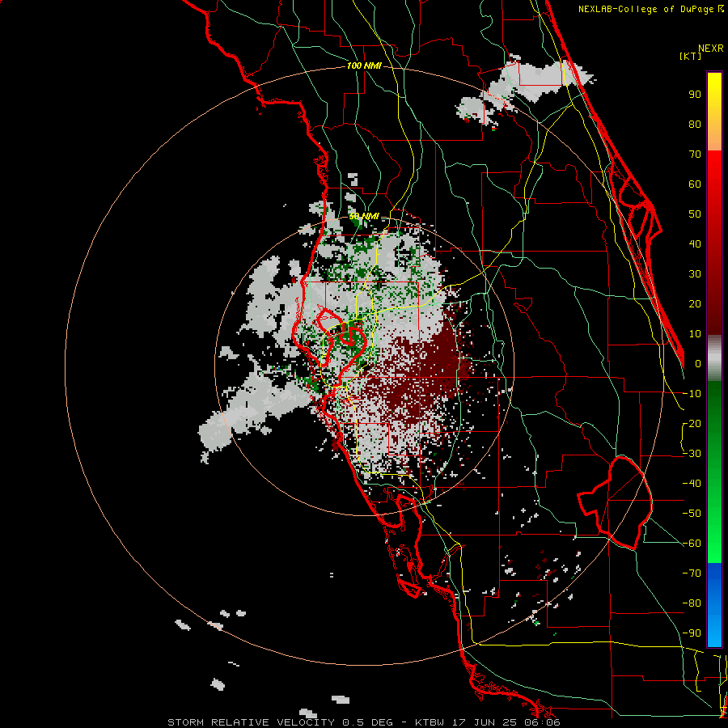Click the Lake Okeechobee outline on the map
This screenshot has width=728, height=728.
coord(616,503)
